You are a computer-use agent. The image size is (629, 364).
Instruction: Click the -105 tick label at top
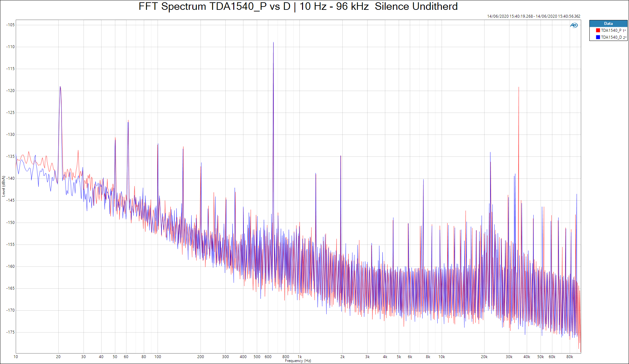click(10, 25)
